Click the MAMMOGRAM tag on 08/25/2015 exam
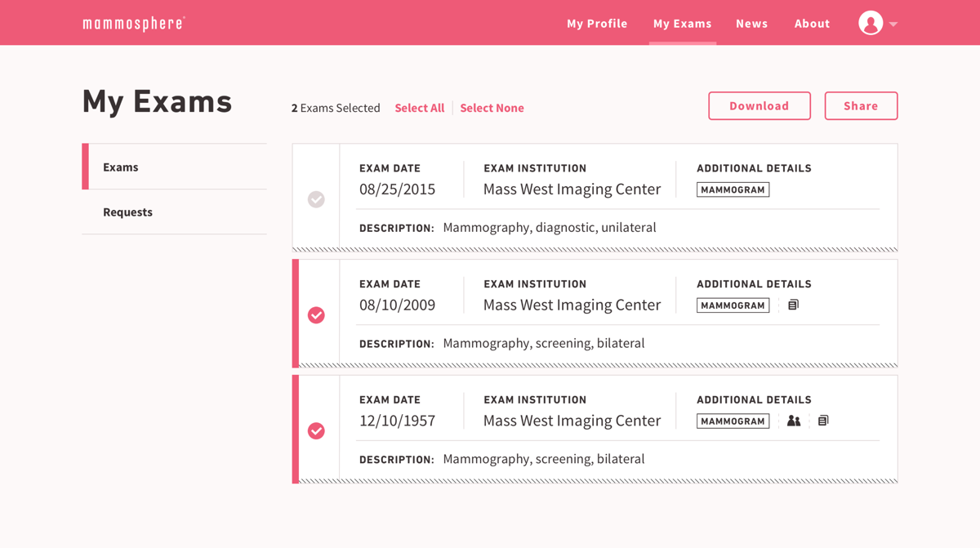Image resolution: width=980 pixels, height=548 pixels. click(x=733, y=189)
